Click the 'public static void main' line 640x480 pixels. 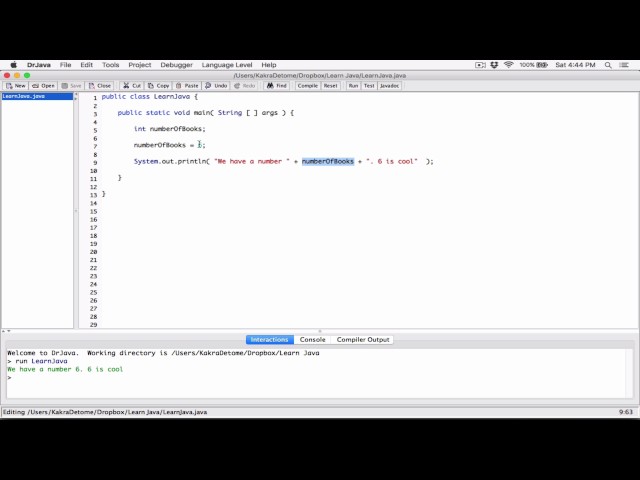(205, 113)
